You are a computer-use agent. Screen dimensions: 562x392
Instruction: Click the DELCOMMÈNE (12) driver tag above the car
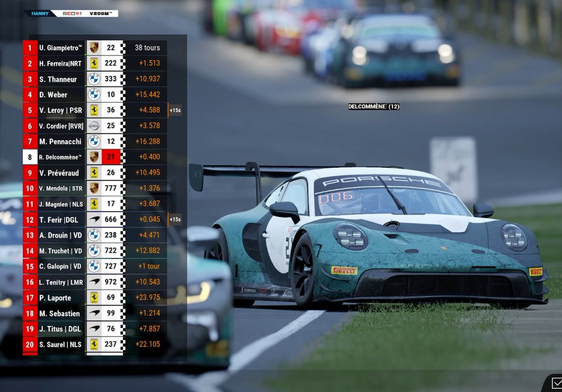pos(374,107)
